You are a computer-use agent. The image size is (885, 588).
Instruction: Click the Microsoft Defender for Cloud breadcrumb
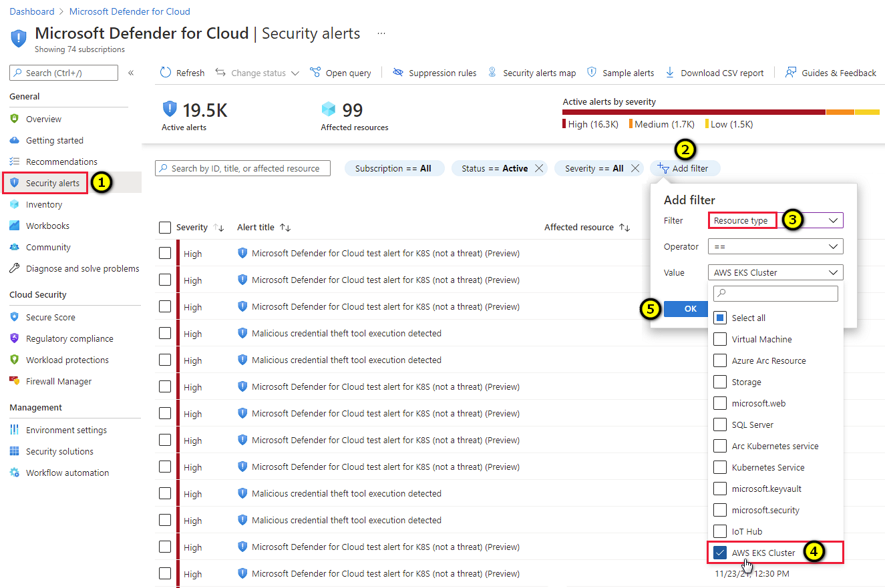point(130,11)
